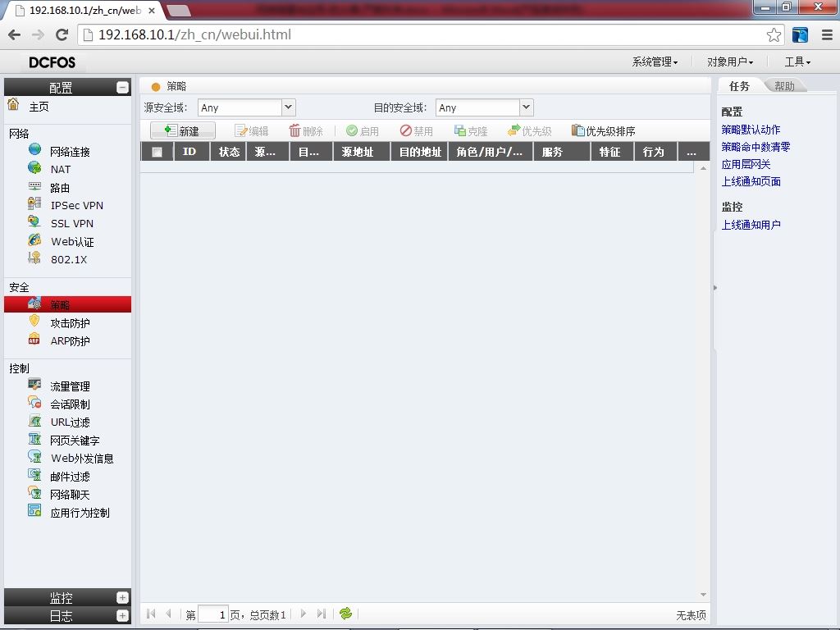This screenshot has width=840, height=630.
Task: Select the 802.1X icon
Action: pyautogui.click(x=34, y=258)
